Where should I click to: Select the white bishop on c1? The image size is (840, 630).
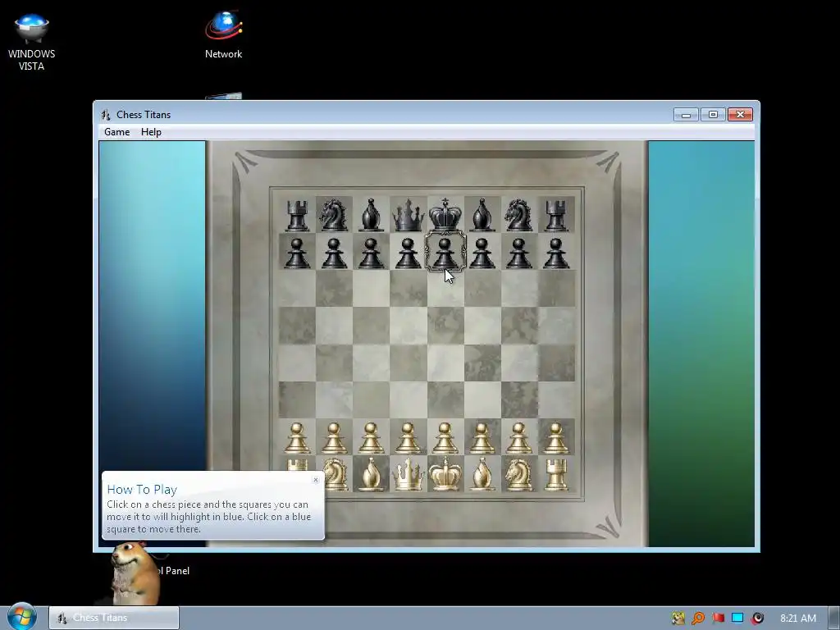(x=372, y=475)
